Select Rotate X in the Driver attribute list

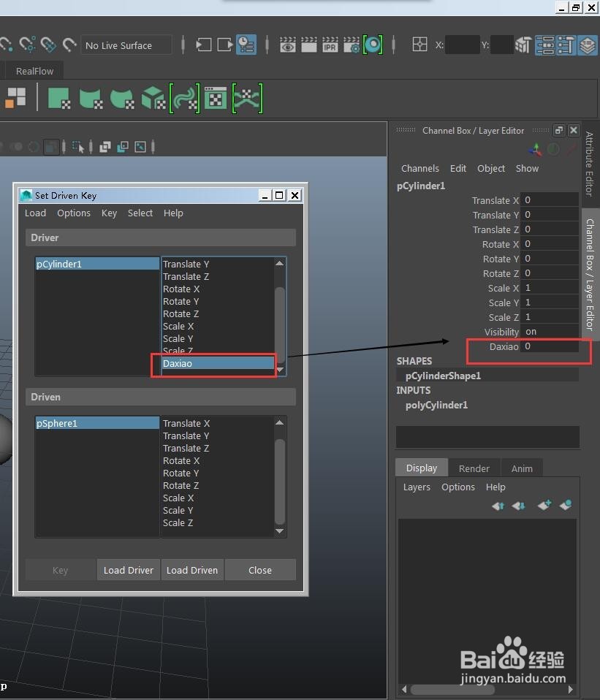[218, 289]
